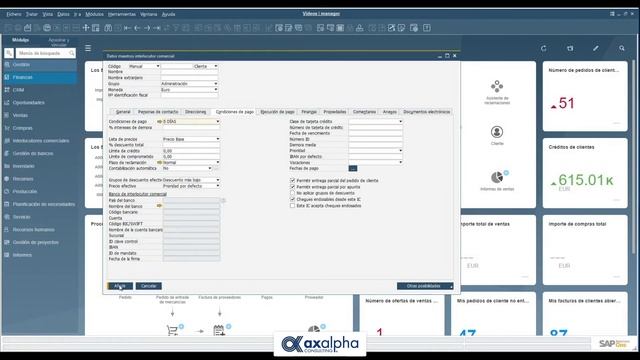The image size is (640, 360).
Task: Open the Herramientas menu
Action: coord(122,14)
